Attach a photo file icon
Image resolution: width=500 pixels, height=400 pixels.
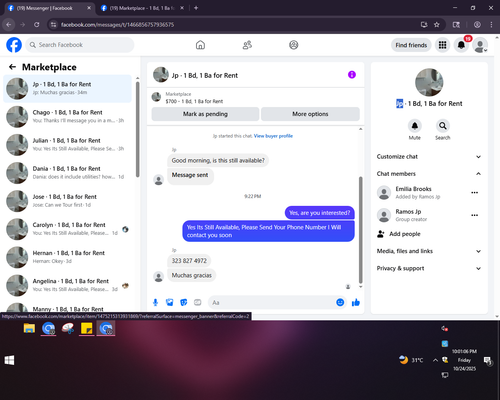(x=170, y=302)
